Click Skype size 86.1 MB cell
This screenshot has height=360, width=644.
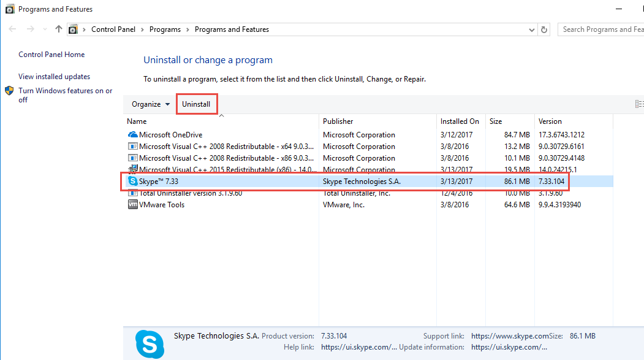517,182
